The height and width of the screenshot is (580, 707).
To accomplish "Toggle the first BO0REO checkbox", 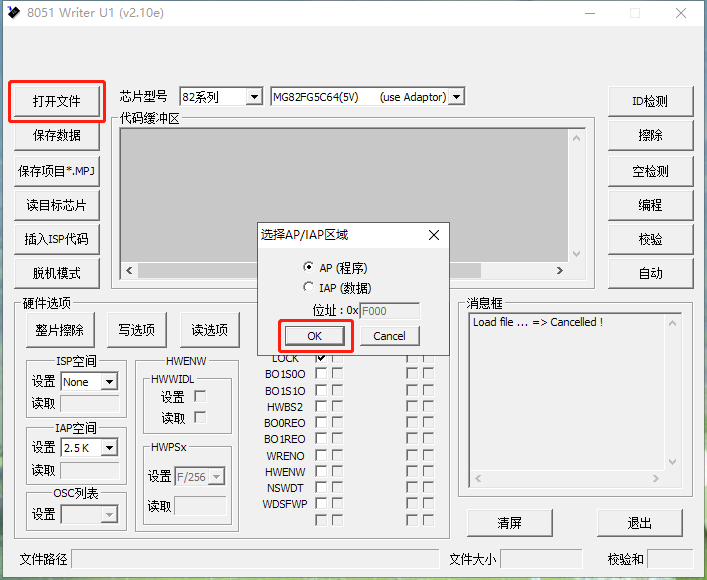I will tap(321, 423).
